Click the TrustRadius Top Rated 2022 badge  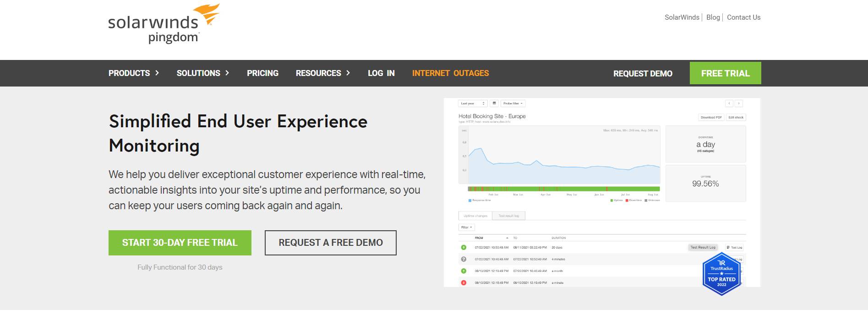[721, 274]
